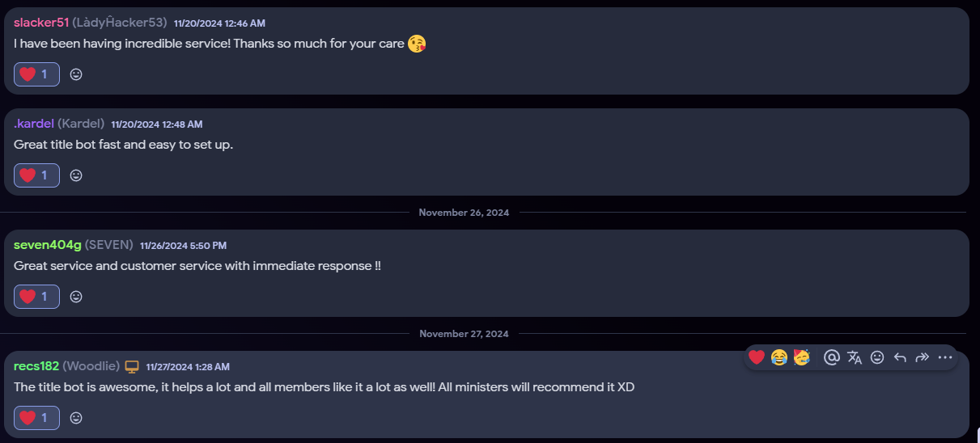Click the desktop status icon beside Woodlie

132,367
